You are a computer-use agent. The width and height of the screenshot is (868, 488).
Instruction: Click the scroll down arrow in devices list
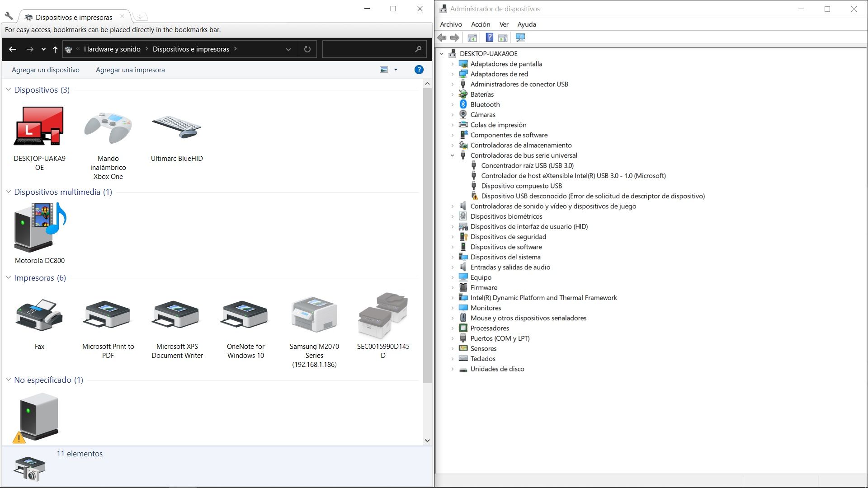click(x=427, y=441)
